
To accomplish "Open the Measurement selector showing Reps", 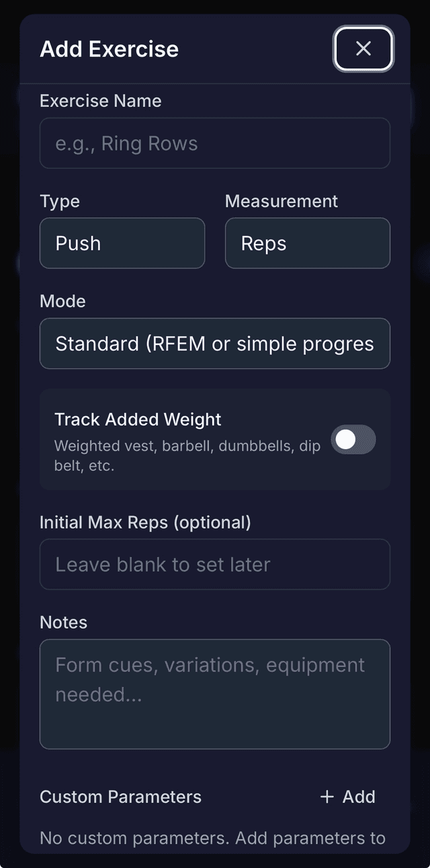I will (x=307, y=243).
